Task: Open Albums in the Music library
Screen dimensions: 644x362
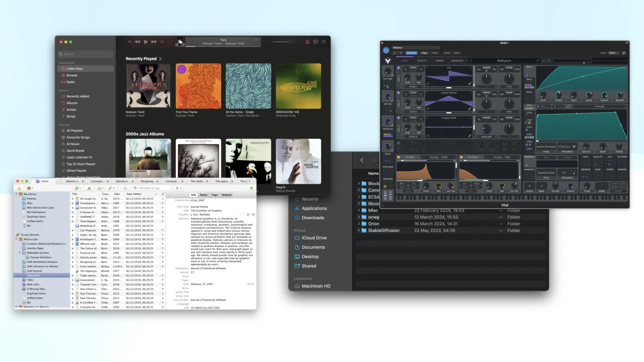Action: coord(86,103)
